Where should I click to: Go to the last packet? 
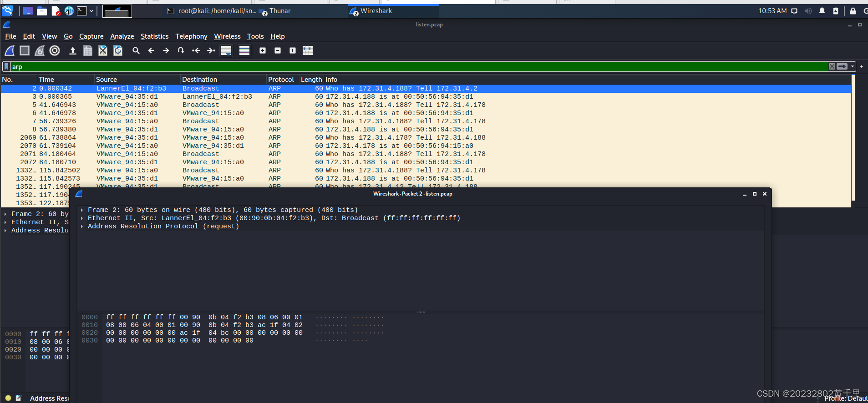click(211, 50)
